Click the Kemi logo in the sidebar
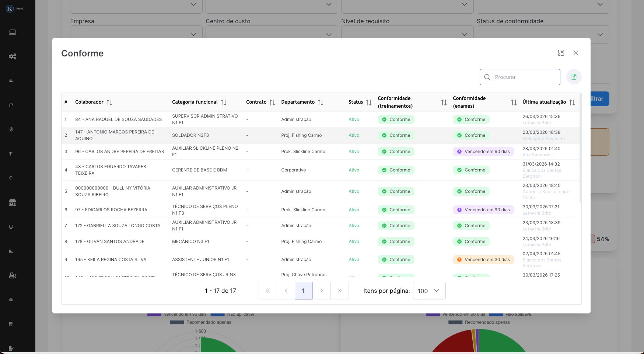Viewport: 644px width, 354px height. coord(10,8)
